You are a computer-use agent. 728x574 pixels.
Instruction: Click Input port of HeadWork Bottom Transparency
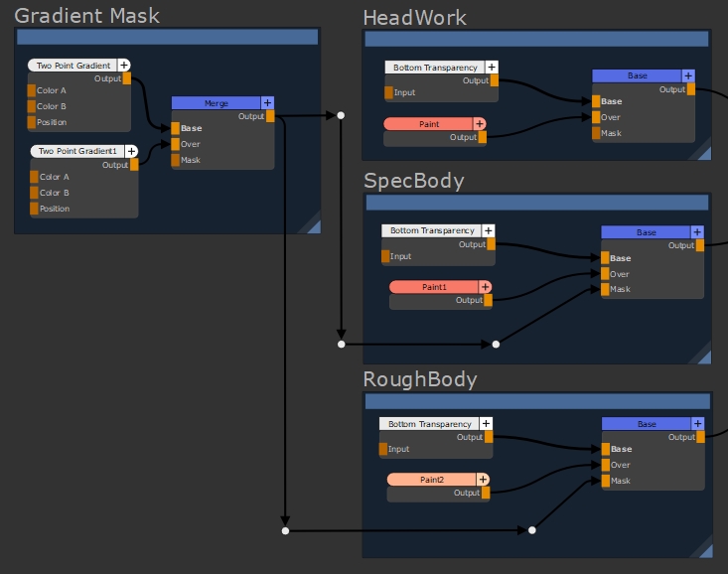(x=388, y=92)
